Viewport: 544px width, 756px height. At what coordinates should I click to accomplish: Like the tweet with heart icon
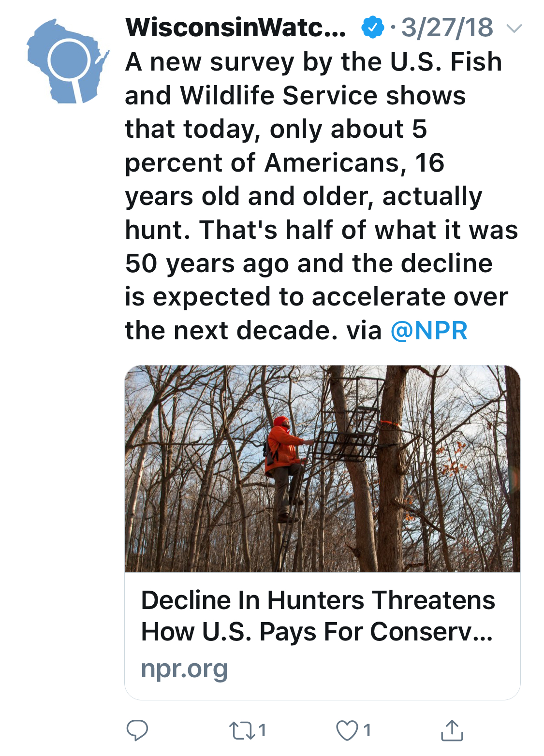coord(347,730)
